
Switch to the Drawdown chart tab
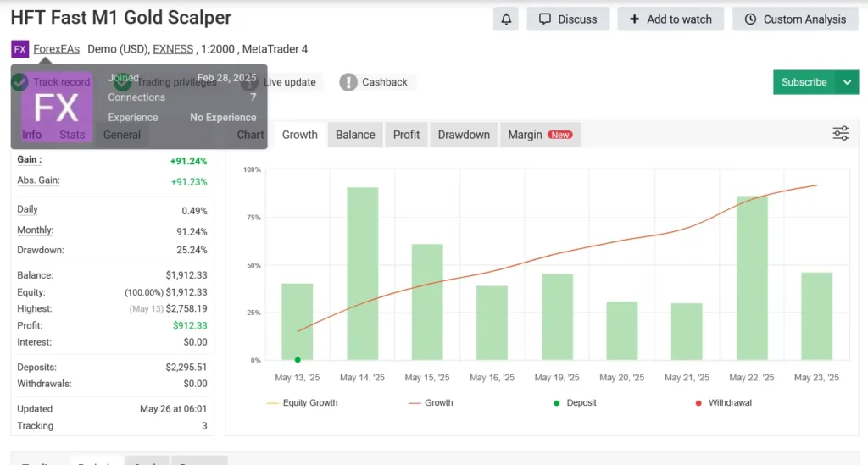(x=464, y=135)
